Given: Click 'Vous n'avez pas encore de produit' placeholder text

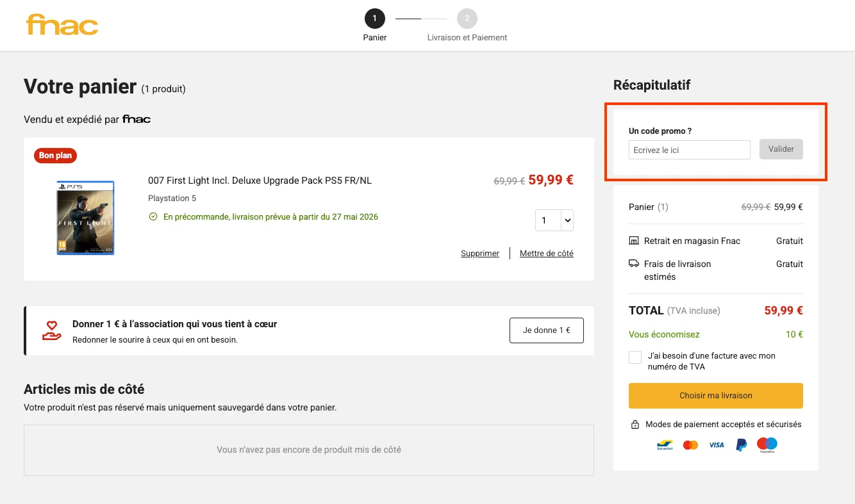Looking at the screenshot, I should pos(309,450).
